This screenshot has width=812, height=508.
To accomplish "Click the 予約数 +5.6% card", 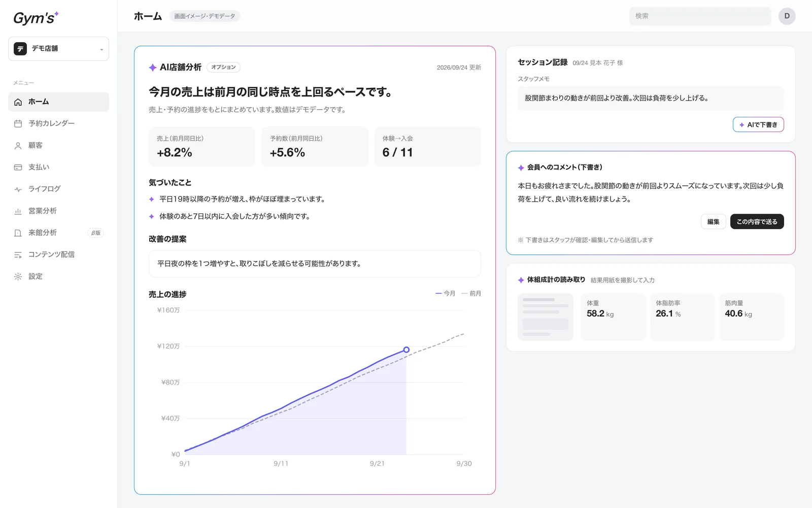I will click(x=315, y=146).
